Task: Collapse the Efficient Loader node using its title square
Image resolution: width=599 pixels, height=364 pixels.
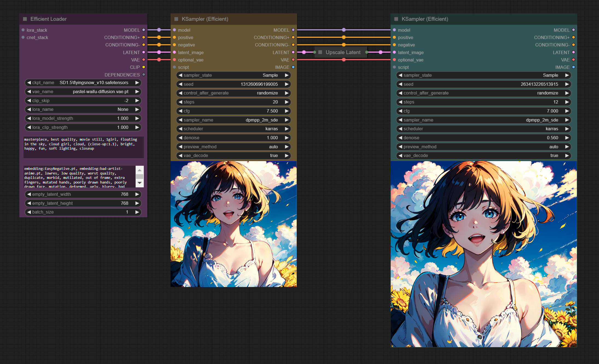Action: tap(25, 19)
